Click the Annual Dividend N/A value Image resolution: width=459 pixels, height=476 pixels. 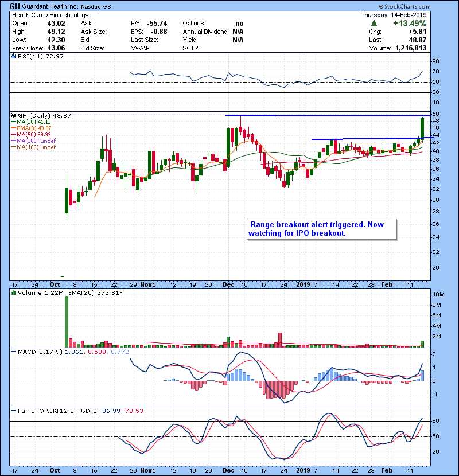tap(238, 32)
